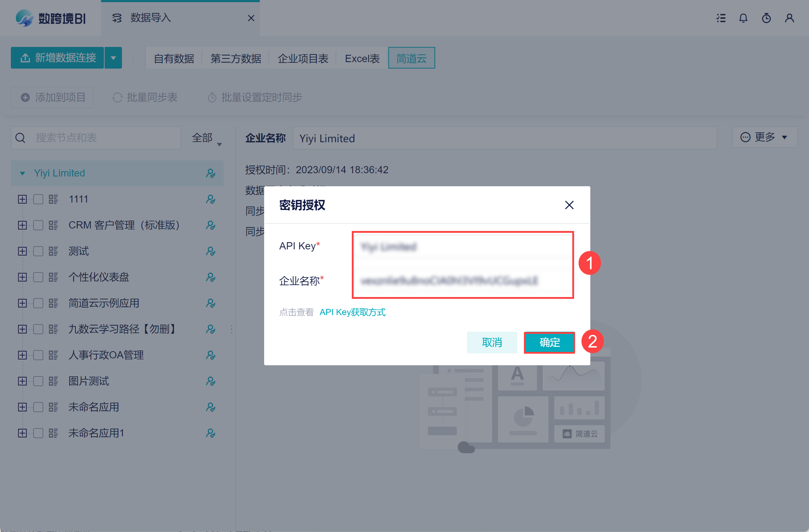Click the API Key input field
This screenshot has height=532, width=809.
point(463,247)
